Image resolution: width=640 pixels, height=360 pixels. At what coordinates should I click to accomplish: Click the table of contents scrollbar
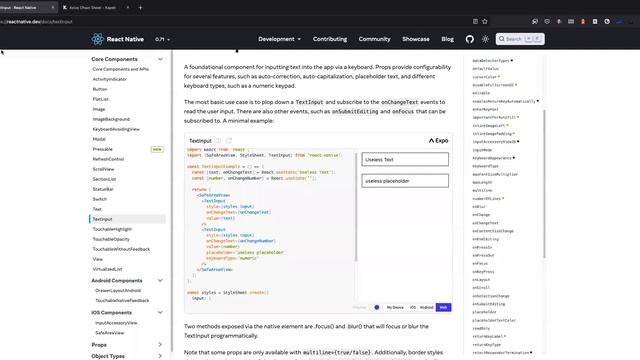tap(544, 184)
